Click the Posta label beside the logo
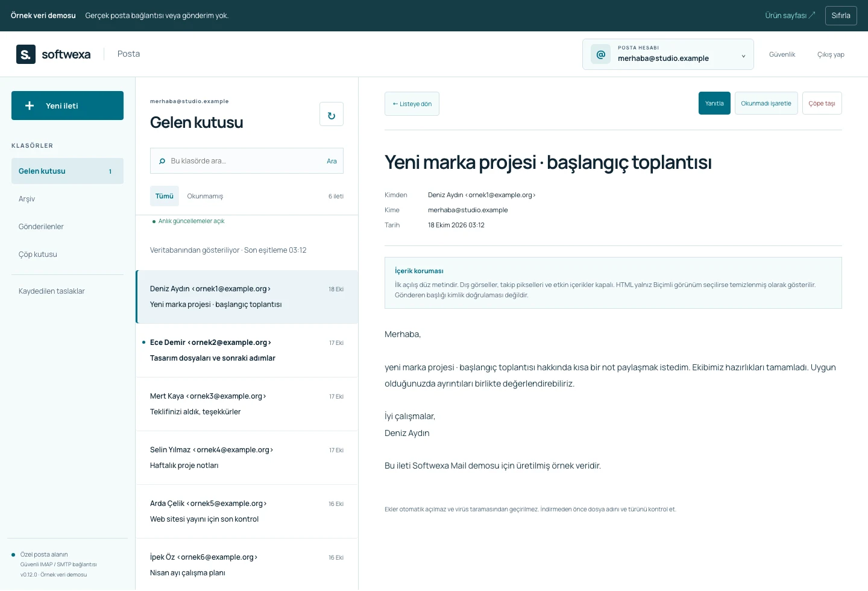This screenshot has width=868, height=591. pyautogui.click(x=128, y=54)
